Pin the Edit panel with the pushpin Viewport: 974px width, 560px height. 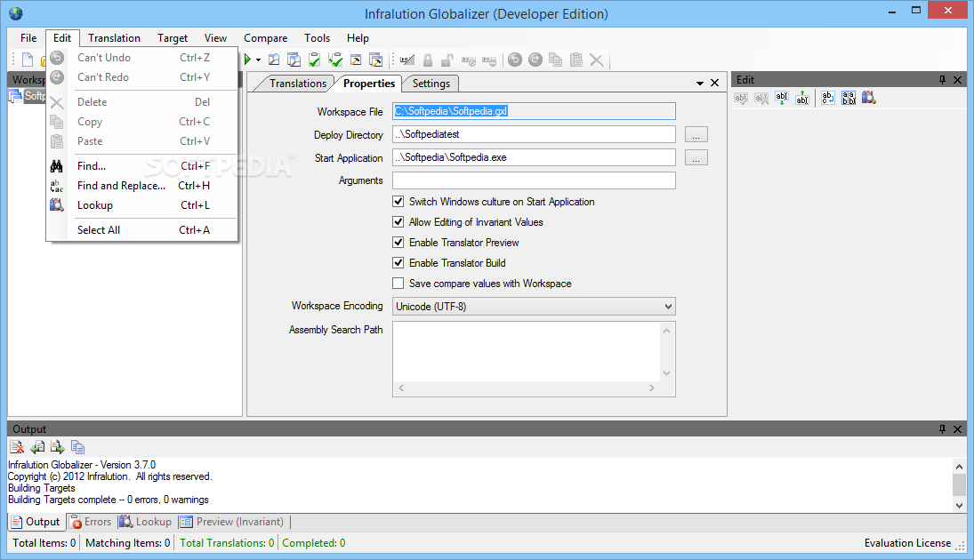point(942,79)
